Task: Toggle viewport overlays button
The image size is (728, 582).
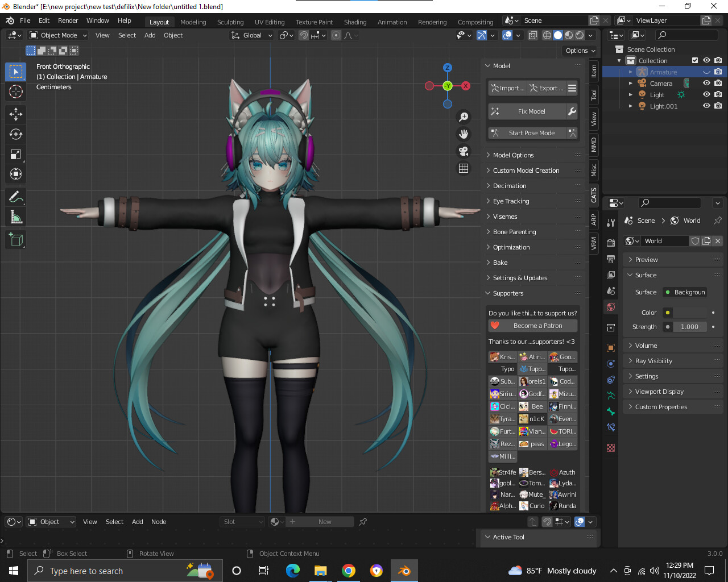Action: 507,35
